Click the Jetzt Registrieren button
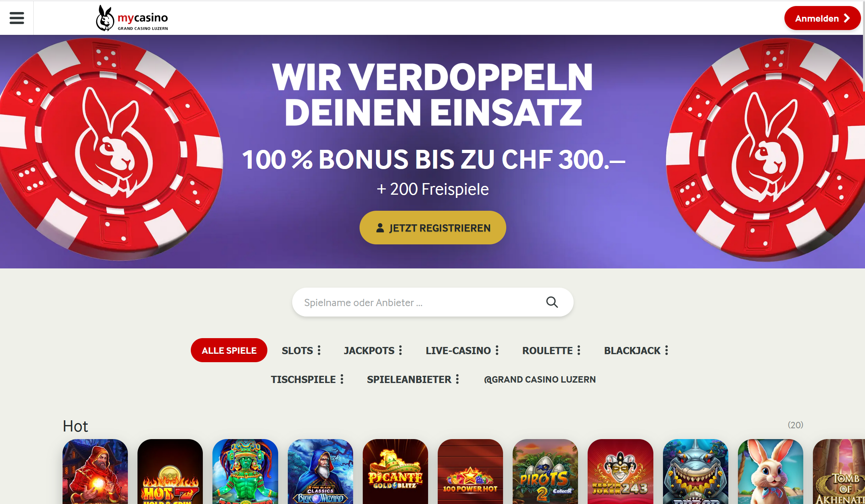The height and width of the screenshot is (504, 865). coord(433,228)
